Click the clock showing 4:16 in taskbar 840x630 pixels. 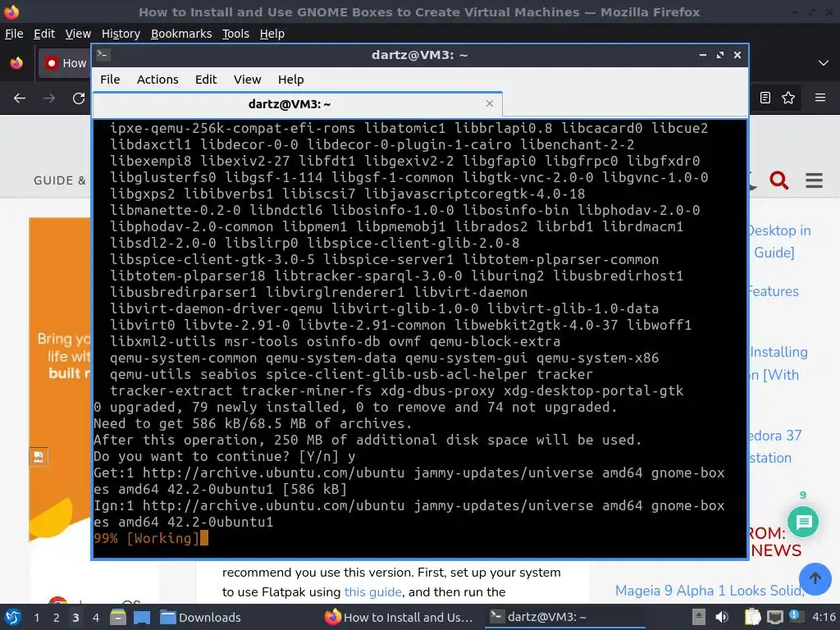pyautogui.click(x=824, y=617)
